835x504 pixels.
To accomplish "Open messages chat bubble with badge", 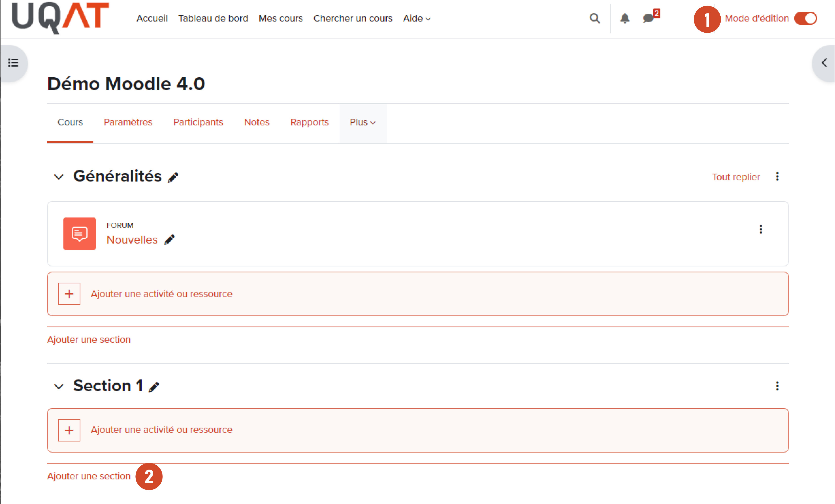I will [x=648, y=18].
